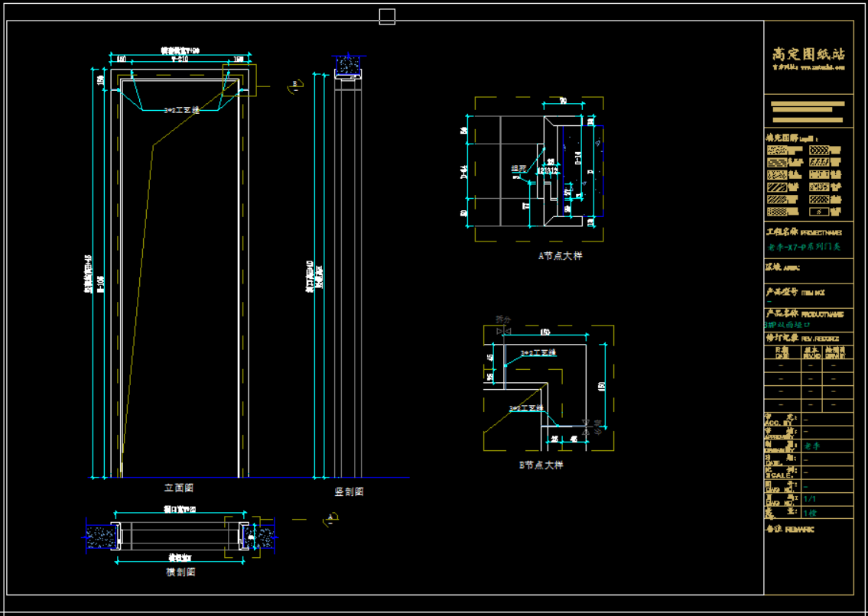Select the first hatch pattern in the fill legend
The width and height of the screenshot is (868, 616).
pyautogui.click(x=776, y=151)
